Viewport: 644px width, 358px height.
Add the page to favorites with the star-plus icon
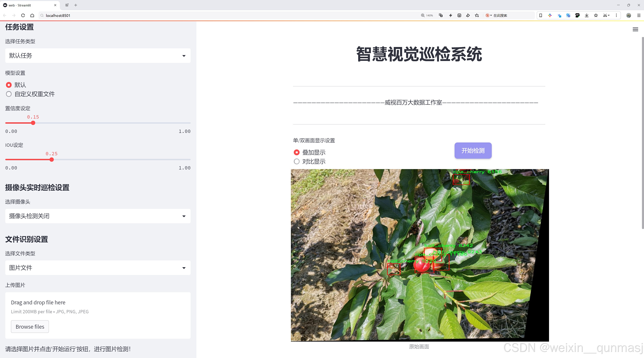coord(477,15)
